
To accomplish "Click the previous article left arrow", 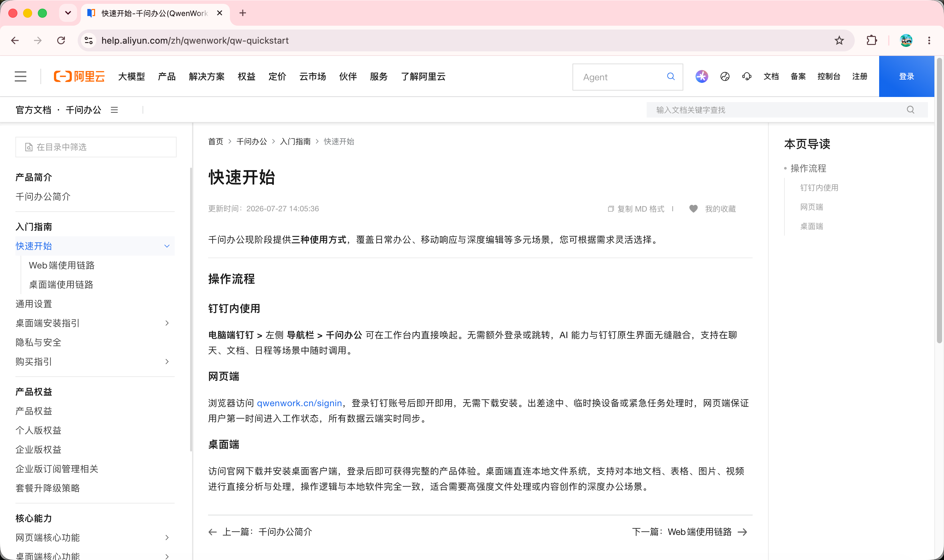I will pos(213,532).
